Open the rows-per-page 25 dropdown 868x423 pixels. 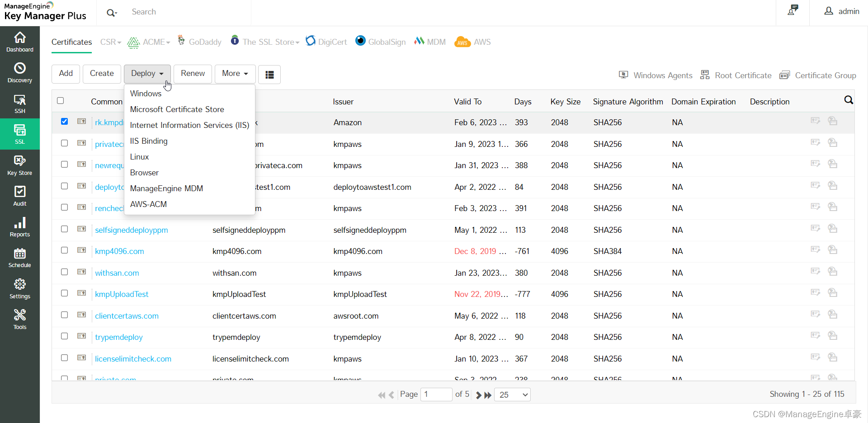tap(512, 395)
